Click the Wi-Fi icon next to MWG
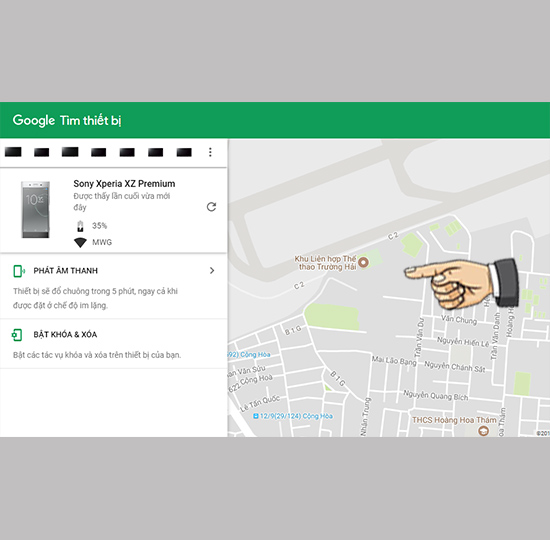Image resolution: width=550 pixels, height=540 pixels. pyautogui.click(x=80, y=242)
